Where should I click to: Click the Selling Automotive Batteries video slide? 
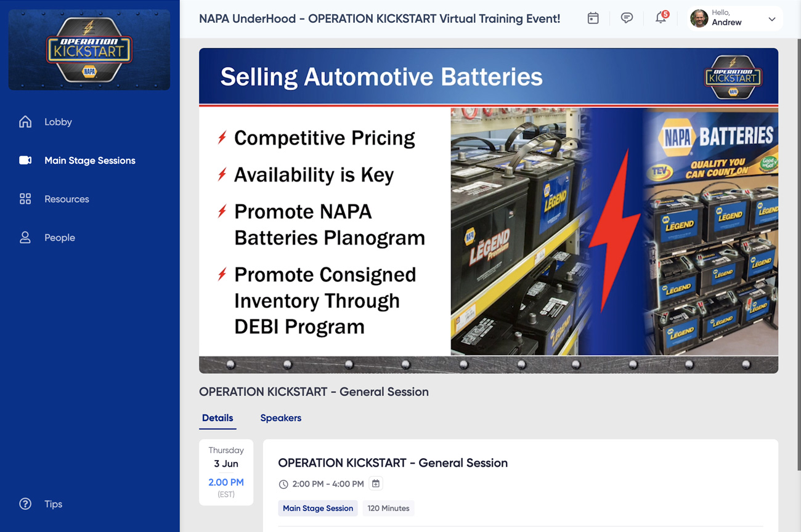point(488,211)
